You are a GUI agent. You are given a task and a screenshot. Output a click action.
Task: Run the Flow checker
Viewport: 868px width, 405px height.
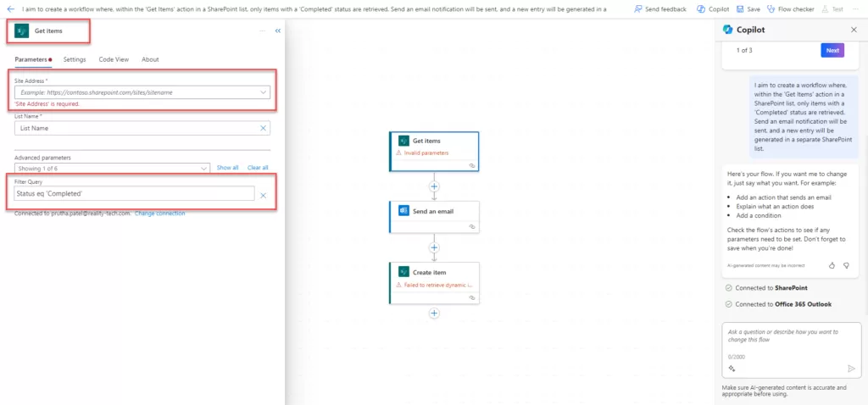point(790,8)
